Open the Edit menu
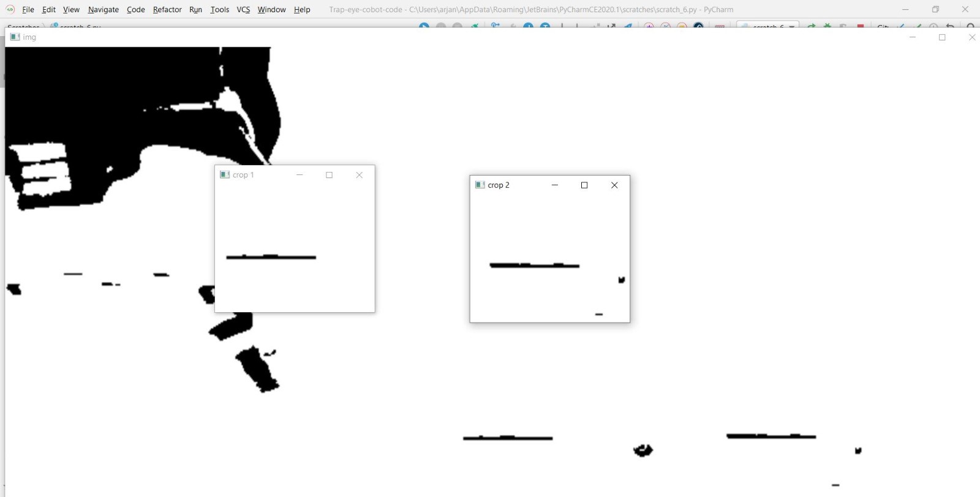The width and height of the screenshot is (980, 497). coord(49,10)
